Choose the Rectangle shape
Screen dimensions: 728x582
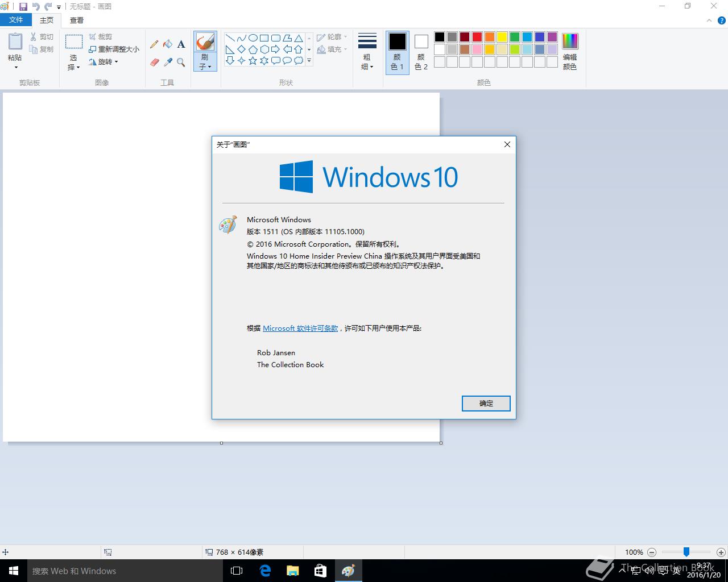[264, 38]
